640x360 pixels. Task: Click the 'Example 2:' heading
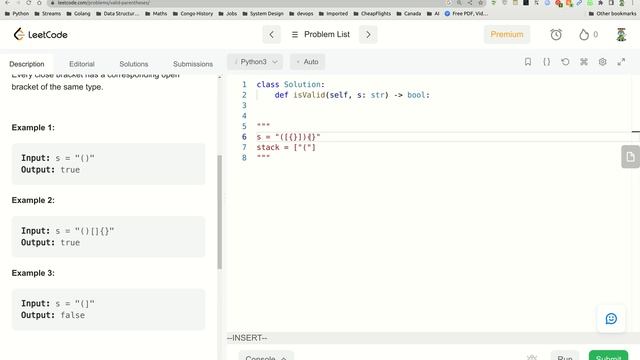coord(33,200)
